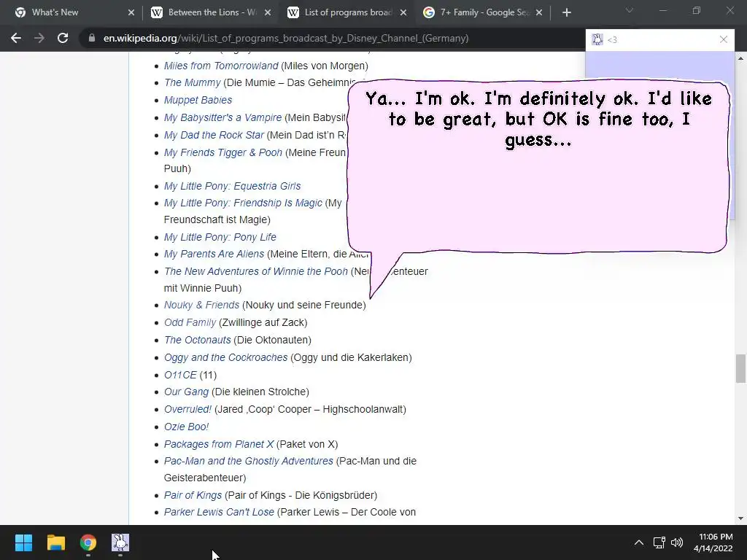Open My Friends Tigger & Pooh link
This screenshot has width=747, height=560.
pyautogui.click(x=223, y=152)
